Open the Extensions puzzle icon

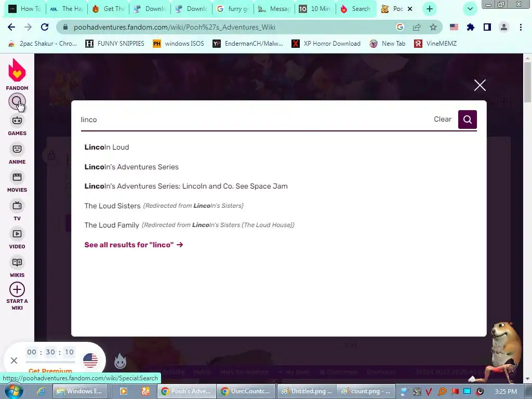click(x=471, y=27)
